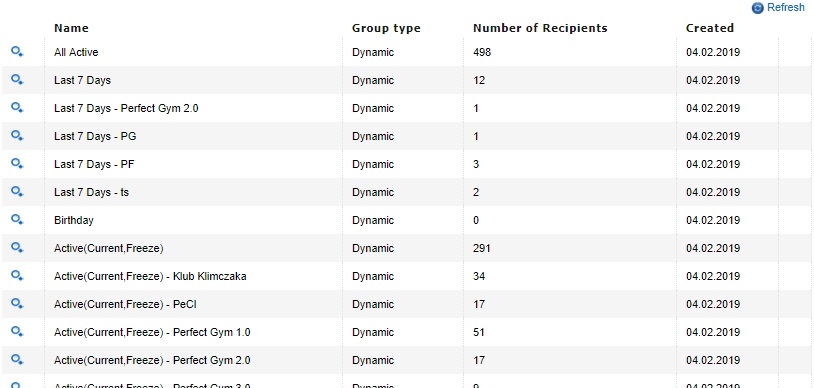Click the blue Refresh circular icon
The height and width of the screenshot is (388, 814).
tap(757, 8)
